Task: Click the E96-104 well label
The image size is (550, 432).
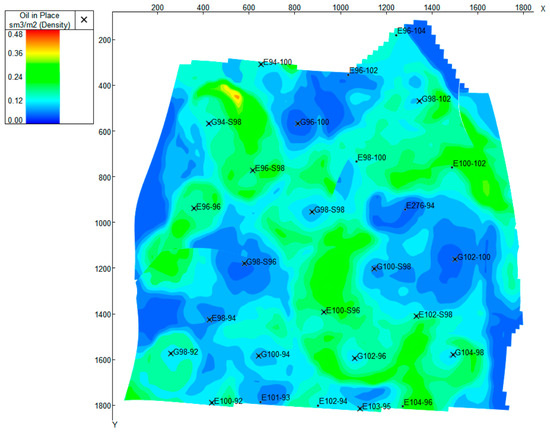Action: (x=411, y=31)
